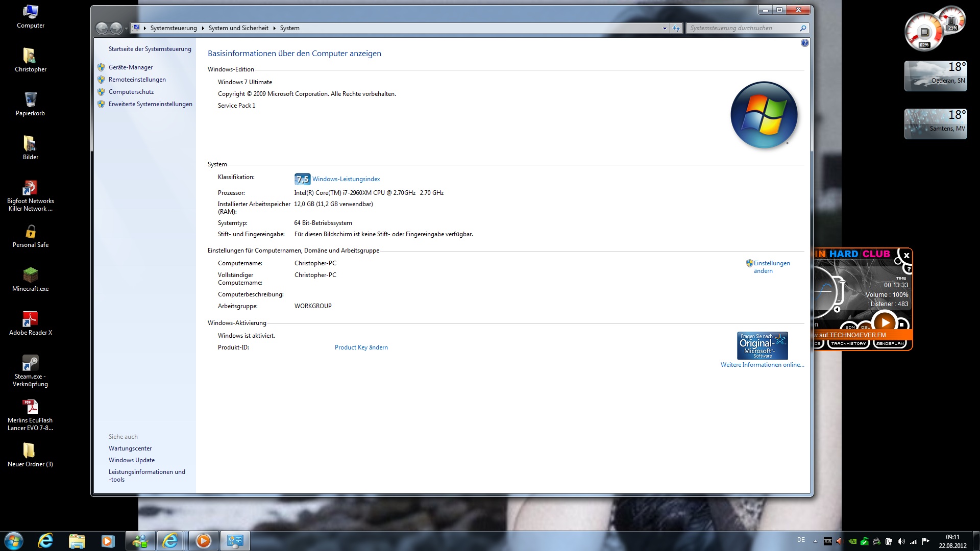Select DSL stream quality in radio player
Screen dimensions: 980x551
coord(866,327)
